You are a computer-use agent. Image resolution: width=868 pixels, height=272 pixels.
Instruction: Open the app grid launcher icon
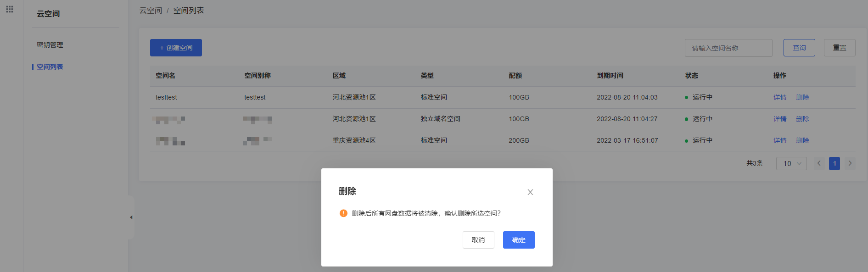10,9
